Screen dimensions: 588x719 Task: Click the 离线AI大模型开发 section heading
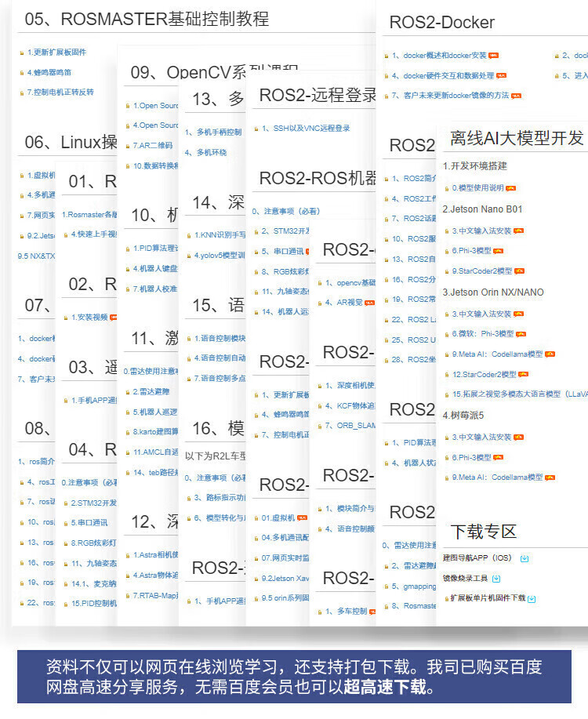pyautogui.click(x=517, y=137)
